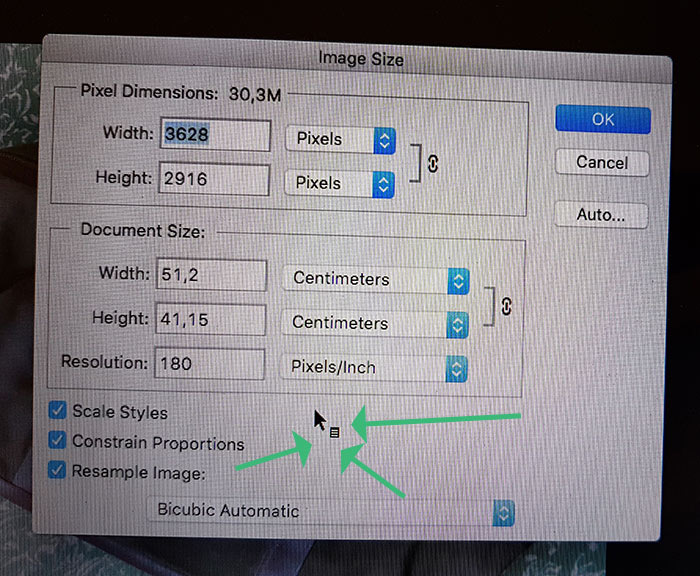Viewport: 700px width, 576px height.
Task: Expand the document Height Centimeters dropdown
Action: tap(375, 324)
